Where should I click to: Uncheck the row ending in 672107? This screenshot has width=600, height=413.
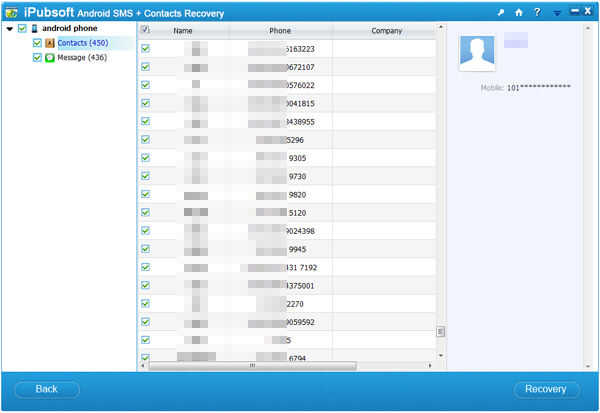click(x=145, y=67)
